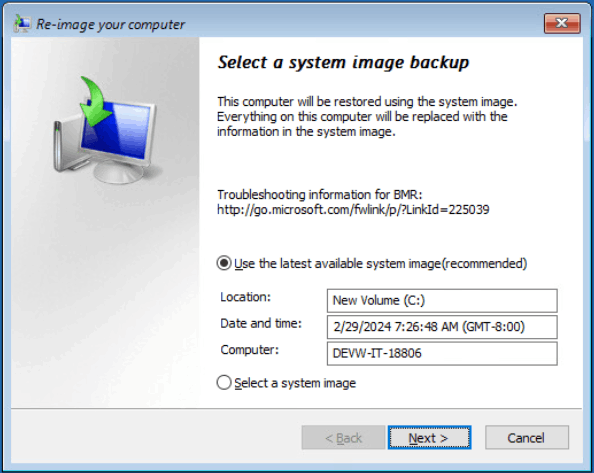Click the Computer field showing DEVW-IT-18806

coord(442,353)
